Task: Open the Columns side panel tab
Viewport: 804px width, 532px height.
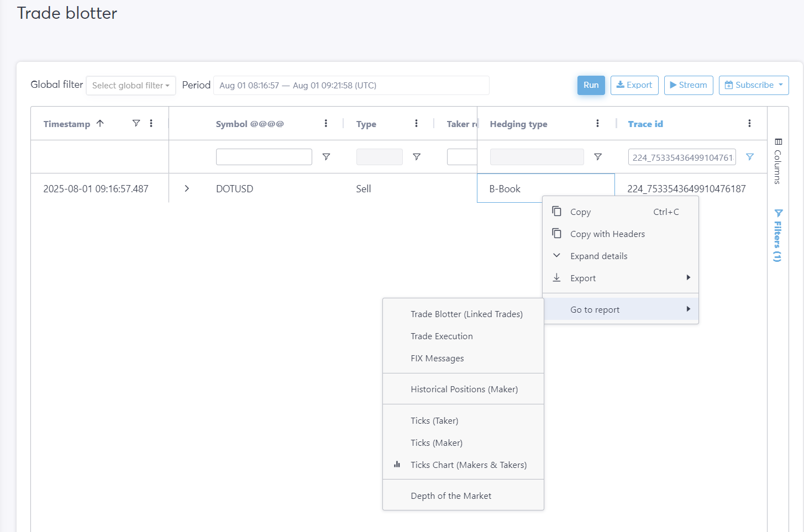Action: (778, 161)
